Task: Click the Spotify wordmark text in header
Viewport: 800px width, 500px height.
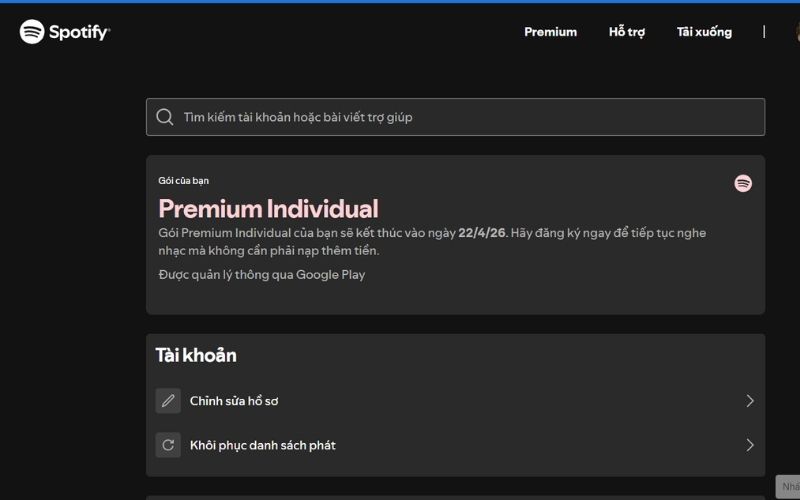Action: 80,32
